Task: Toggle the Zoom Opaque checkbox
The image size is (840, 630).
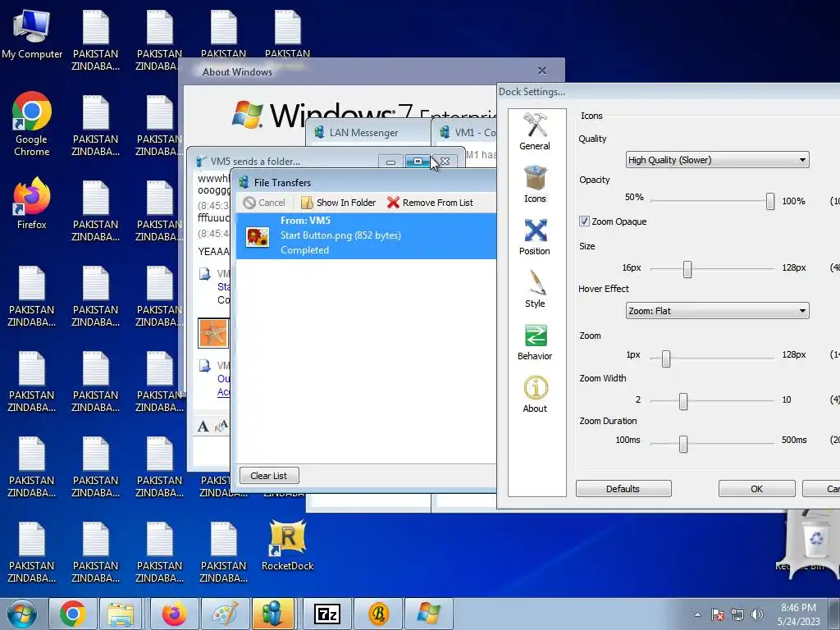Action: [584, 221]
